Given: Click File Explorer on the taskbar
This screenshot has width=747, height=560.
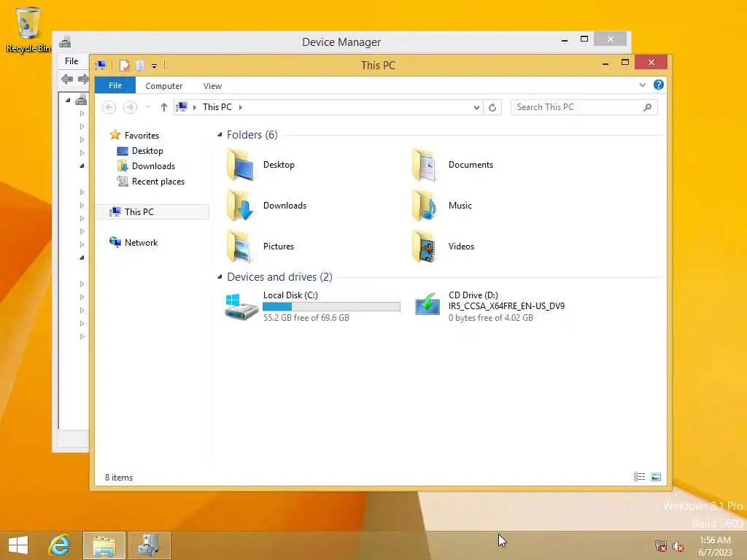Looking at the screenshot, I should (x=104, y=545).
